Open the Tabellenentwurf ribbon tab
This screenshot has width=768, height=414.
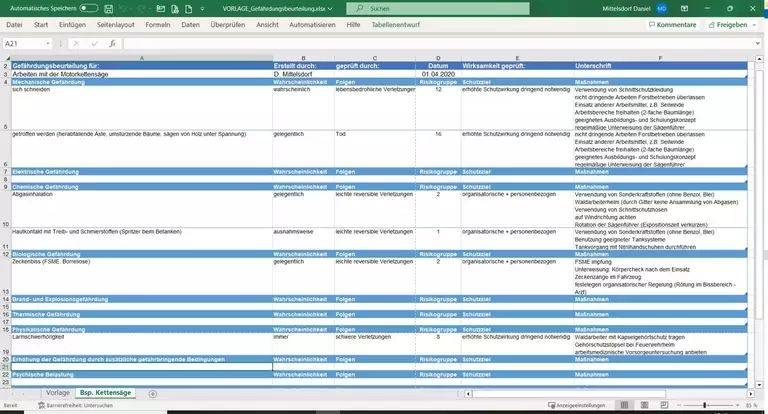[x=396, y=24]
